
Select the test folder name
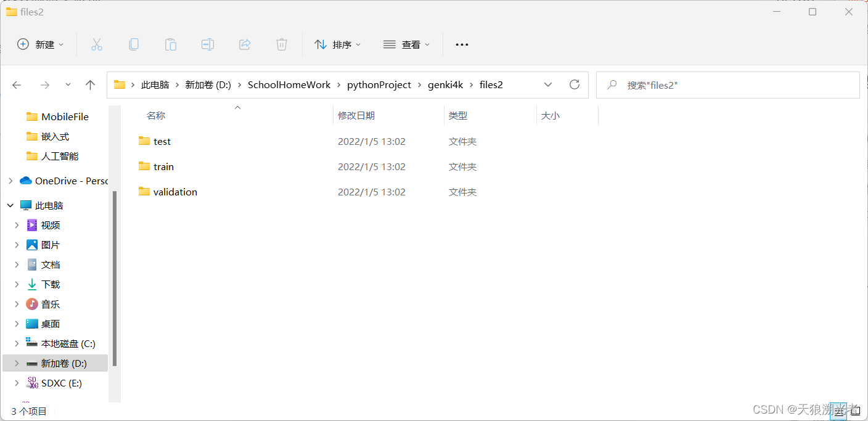(x=162, y=141)
